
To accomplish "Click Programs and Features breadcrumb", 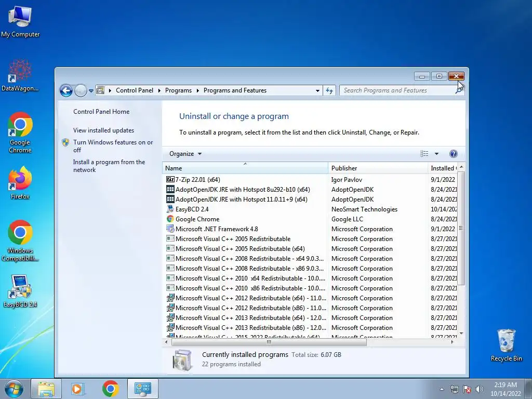I will [235, 90].
